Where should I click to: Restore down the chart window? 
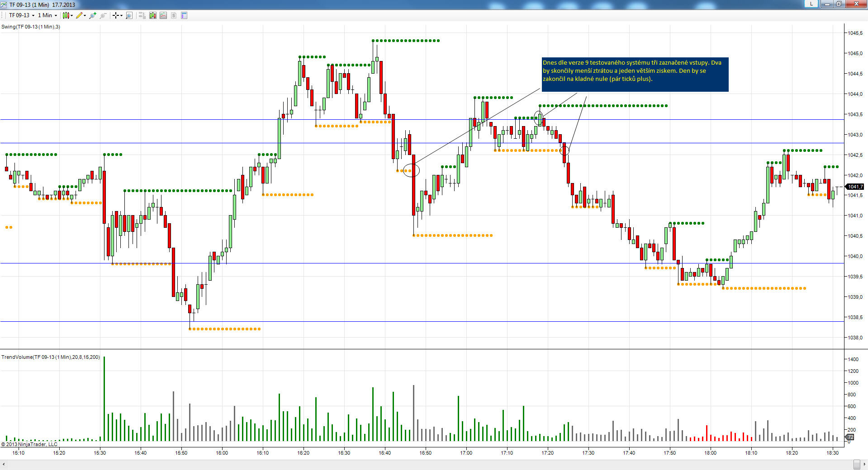(839, 4)
